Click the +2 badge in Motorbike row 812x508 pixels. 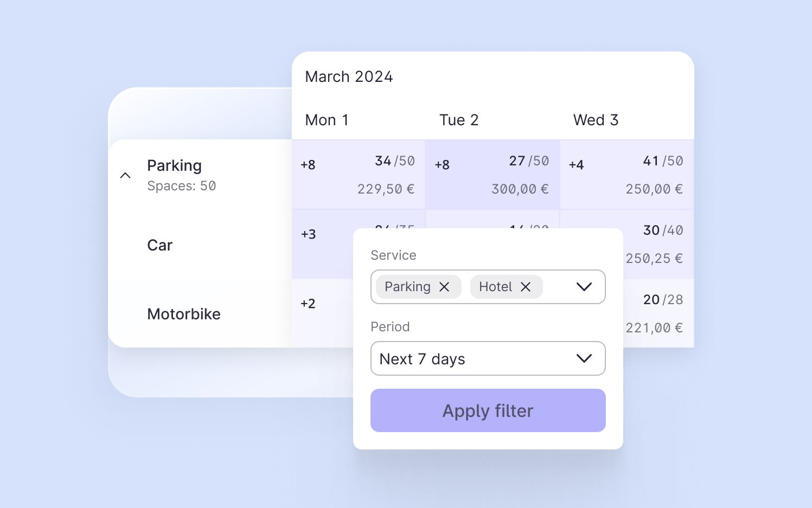click(x=308, y=304)
